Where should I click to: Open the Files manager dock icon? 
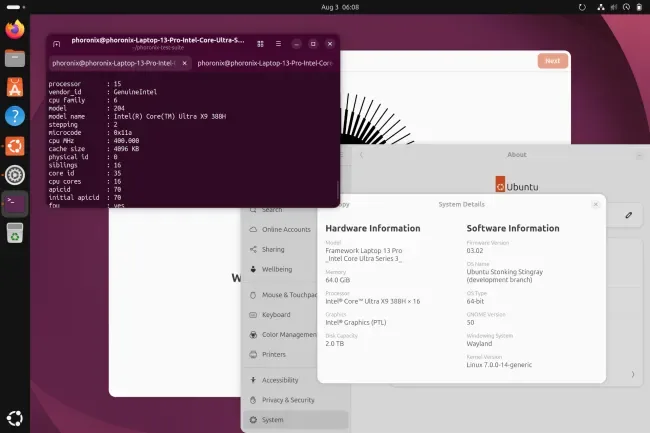coord(15,58)
